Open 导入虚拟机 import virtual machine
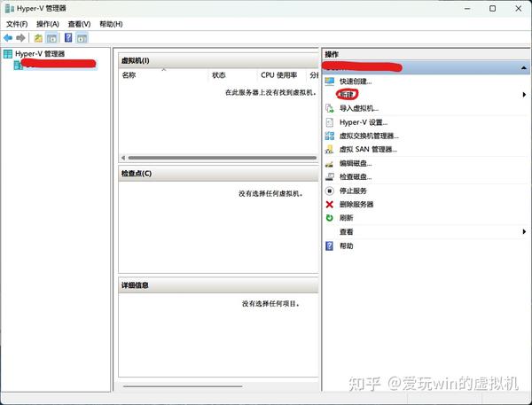The height and width of the screenshot is (405, 532). click(x=359, y=108)
